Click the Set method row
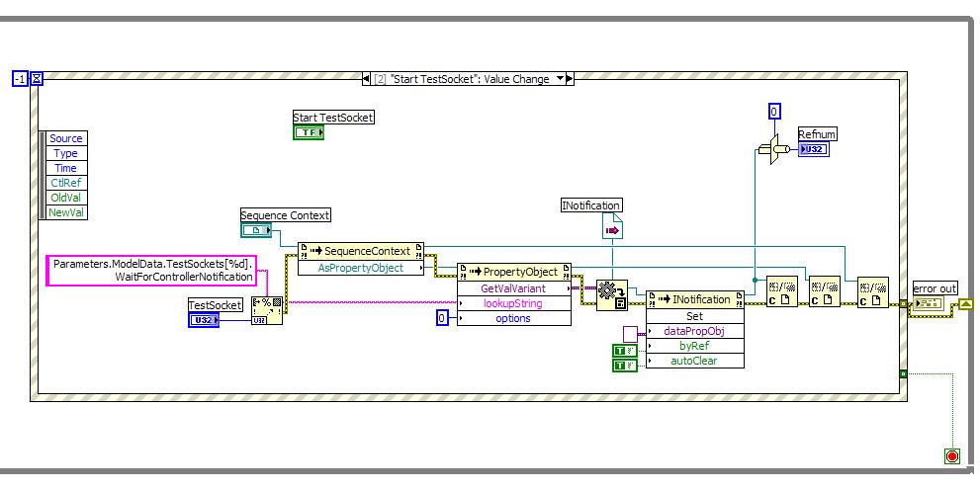The width and height of the screenshot is (980, 491). pyautogui.click(x=695, y=315)
